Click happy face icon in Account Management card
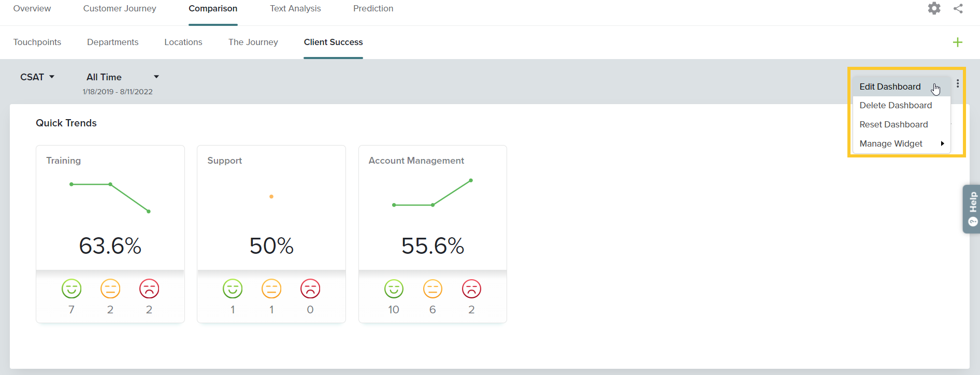This screenshot has height=375, width=980. 394,289
